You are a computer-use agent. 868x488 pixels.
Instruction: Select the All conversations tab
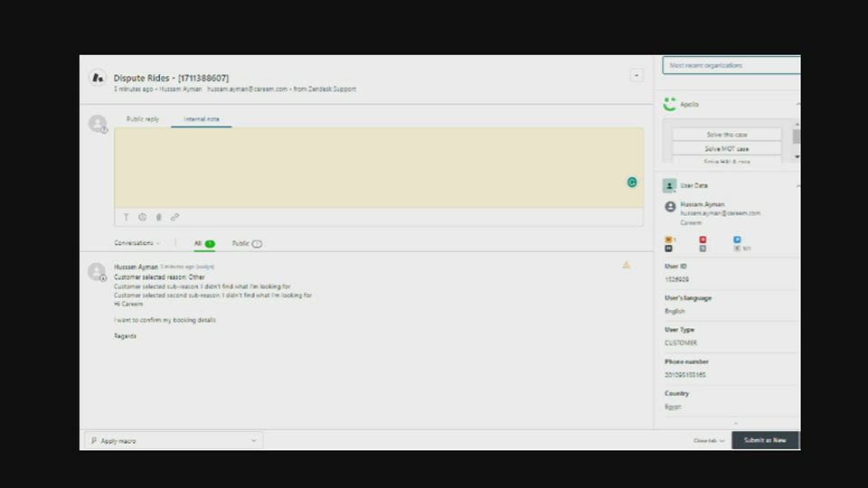(x=204, y=243)
